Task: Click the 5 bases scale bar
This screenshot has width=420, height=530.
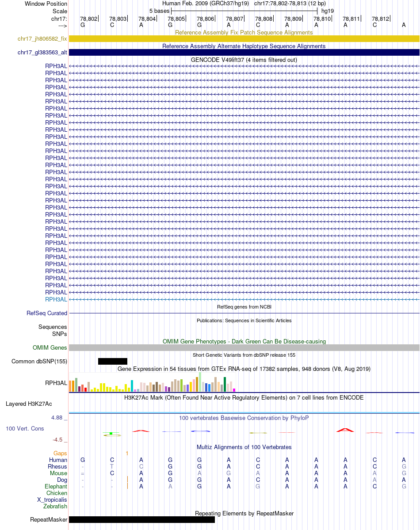Action: click(x=244, y=11)
